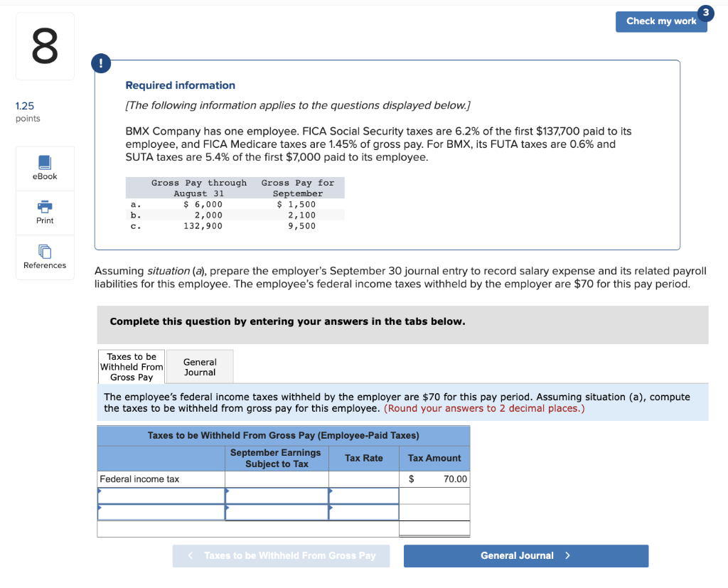Screen dimensions: 728x588
Task: Select the Taxes to be Withheld From Gross Pay tab
Action: point(131,366)
